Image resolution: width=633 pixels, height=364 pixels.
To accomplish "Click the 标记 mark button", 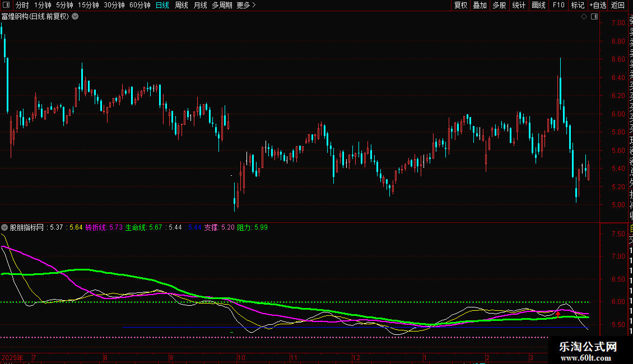I will coord(578,5).
